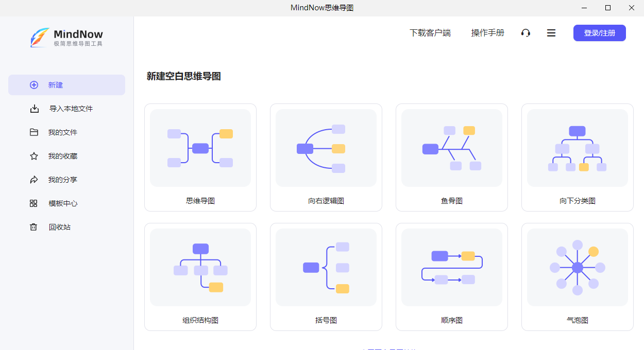Open 我的文件 via the folder icon
644x350 pixels.
[34, 132]
